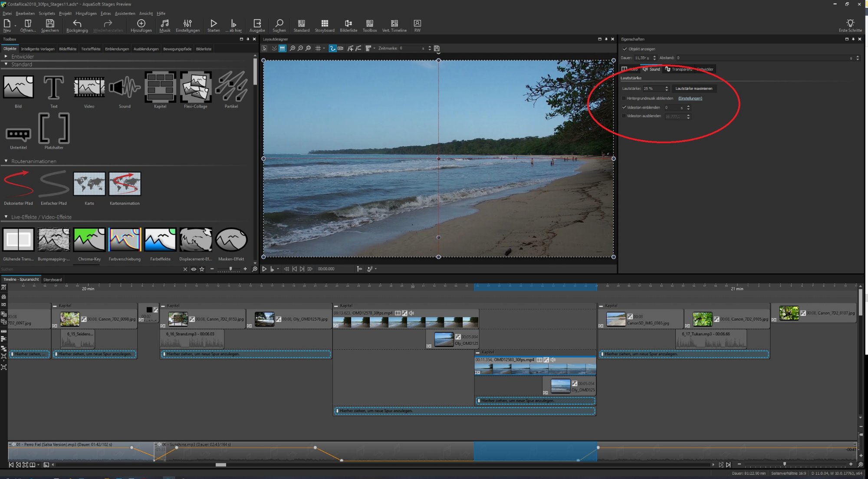The image size is (868, 479).
Task: Open the Musik toolbar icon
Action: click(164, 24)
